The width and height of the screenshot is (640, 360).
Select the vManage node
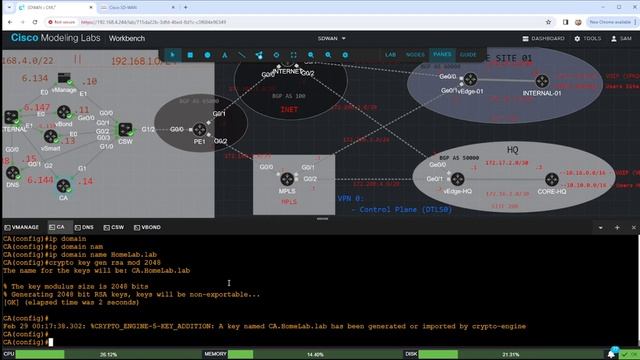point(64,78)
